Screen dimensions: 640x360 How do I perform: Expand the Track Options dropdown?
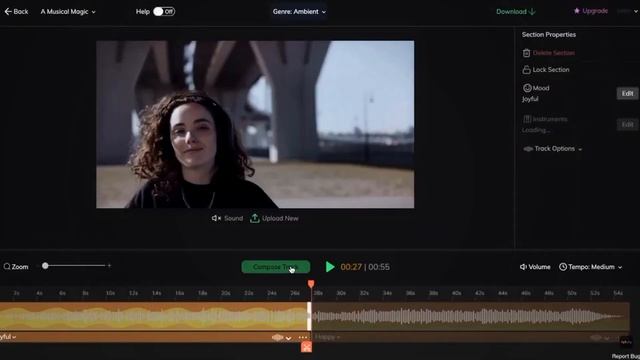[553, 149]
